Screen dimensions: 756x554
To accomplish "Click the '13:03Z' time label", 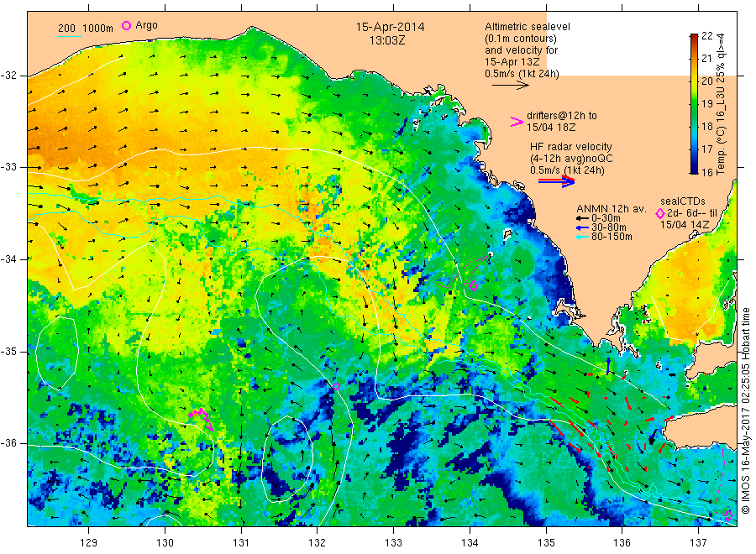I will pyautogui.click(x=387, y=40).
